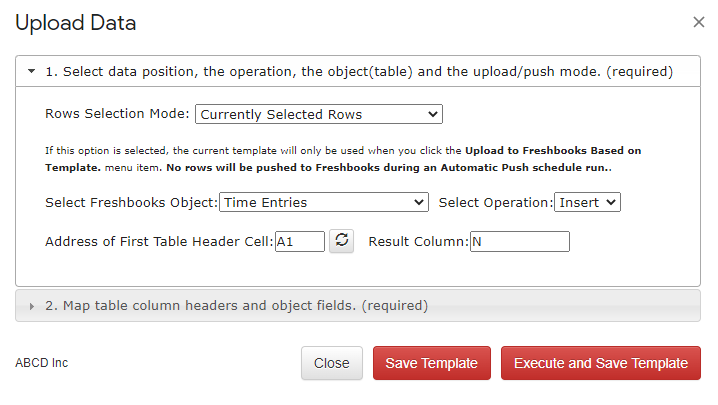Image resolution: width=718 pixels, height=405 pixels.
Task: Focus the Result Column input field
Action: (x=520, y=241)
